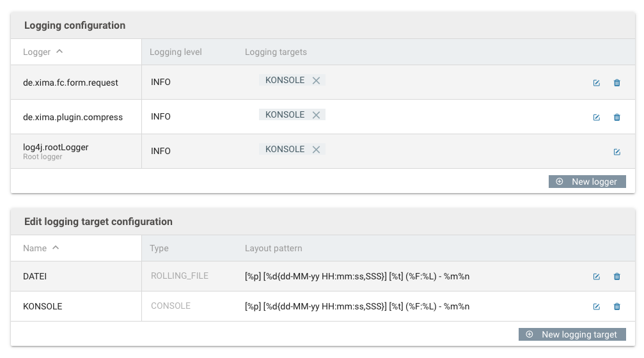
Task: Sort loggers by the Logger column arrow
Action: (x=59, y=51)
